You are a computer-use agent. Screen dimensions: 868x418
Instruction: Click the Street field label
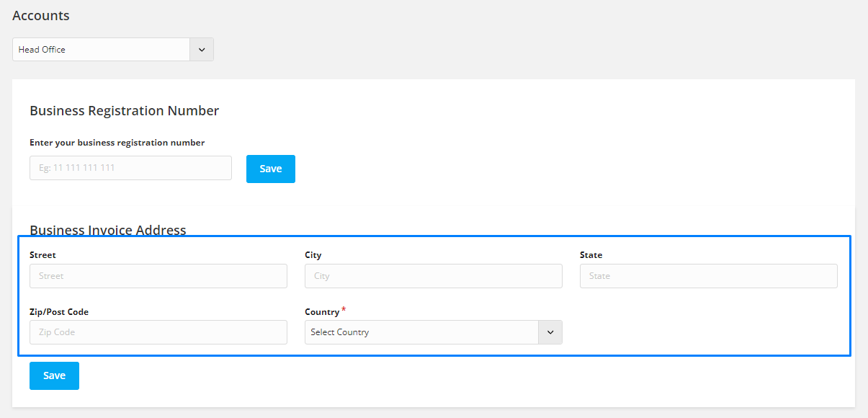42,255
